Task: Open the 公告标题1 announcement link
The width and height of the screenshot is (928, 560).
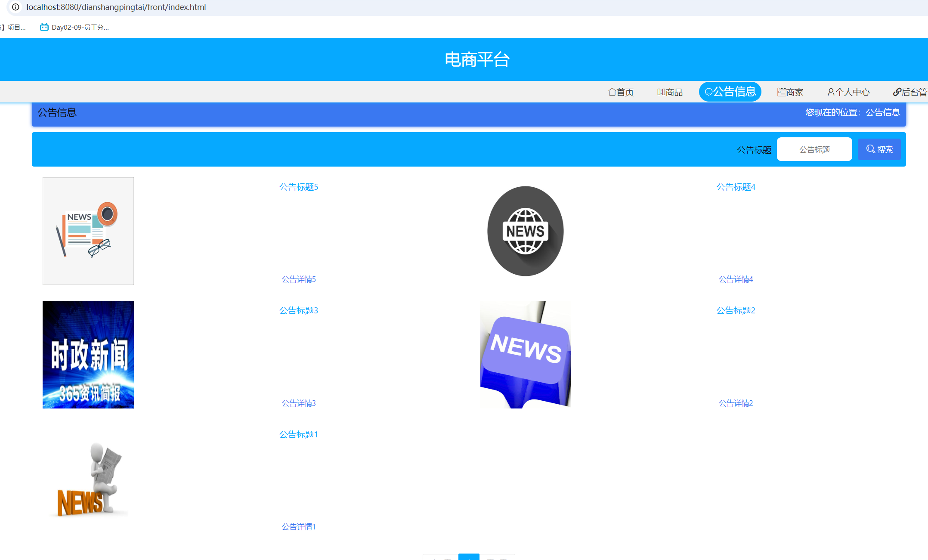Action: [298, 435]
